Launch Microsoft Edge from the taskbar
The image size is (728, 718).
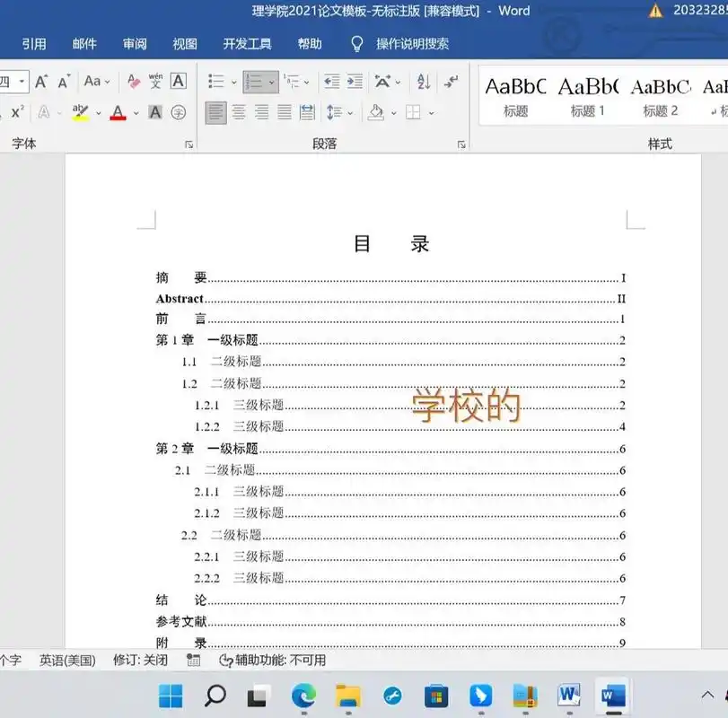pyautogui.click(x=301, y=696)
